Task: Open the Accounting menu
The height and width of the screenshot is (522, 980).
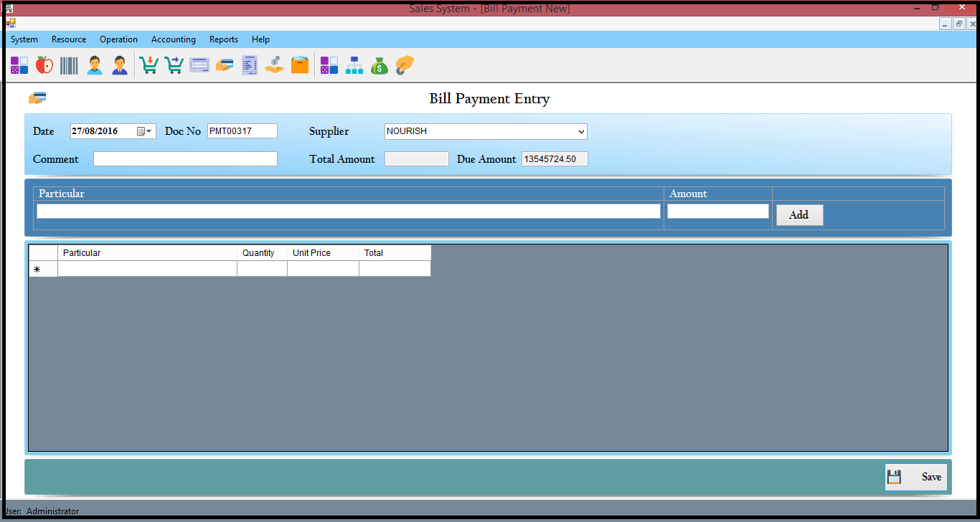Action: click(173, 39)
